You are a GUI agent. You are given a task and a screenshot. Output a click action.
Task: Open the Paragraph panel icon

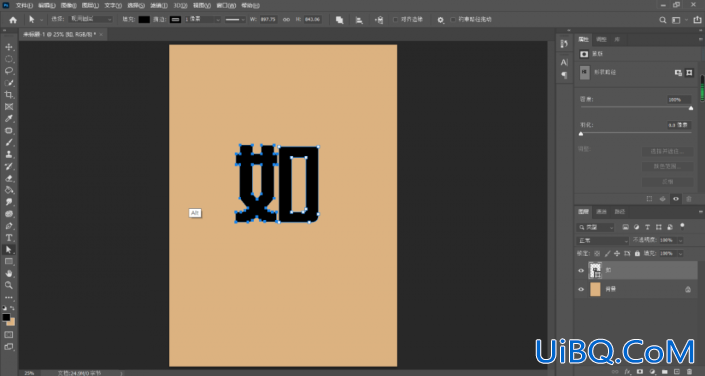pyautogui.click(x=564, y=75)
